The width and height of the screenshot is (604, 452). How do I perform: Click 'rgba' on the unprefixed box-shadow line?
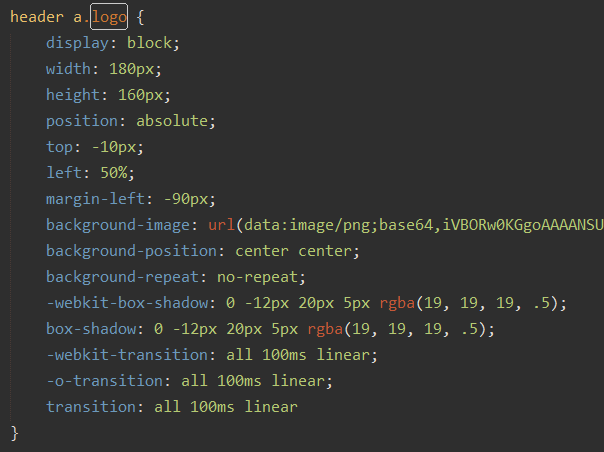pyautogui.click(x=325, y=329)
